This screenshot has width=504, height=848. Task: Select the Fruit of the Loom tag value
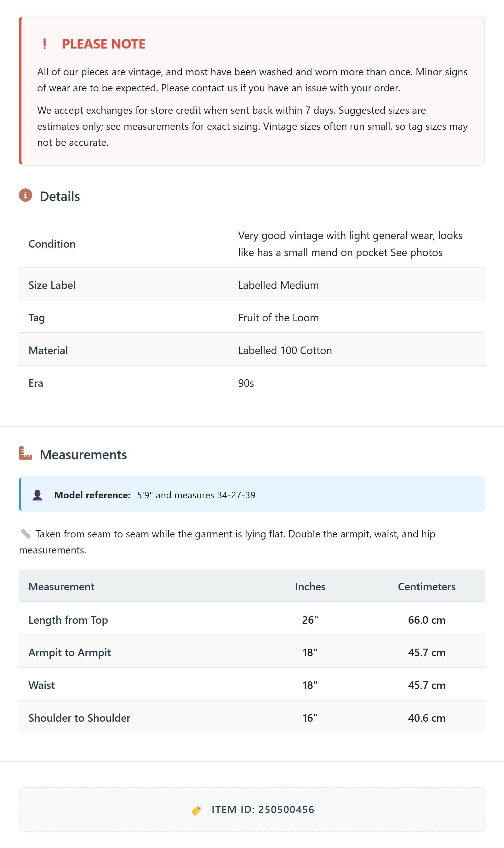pyautogui.click(x=278, y=318)
